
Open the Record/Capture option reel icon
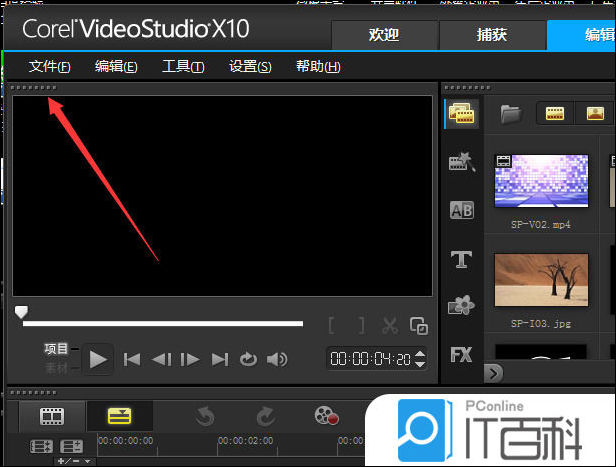pos(326,416)
